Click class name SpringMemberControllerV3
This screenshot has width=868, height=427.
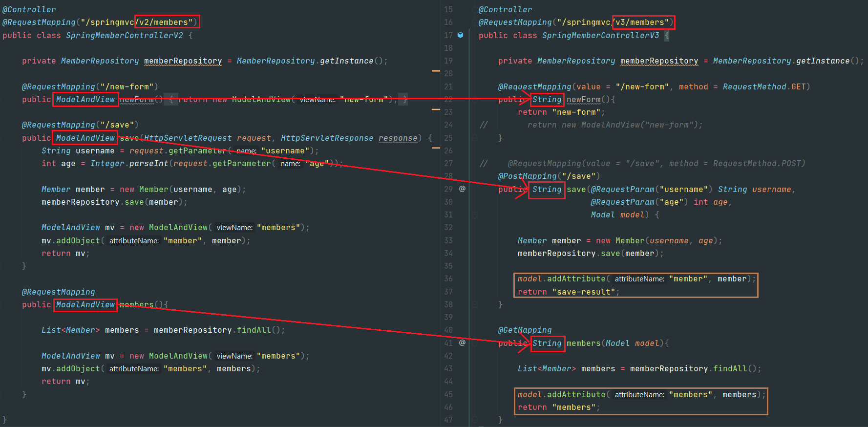pos(601,36)
